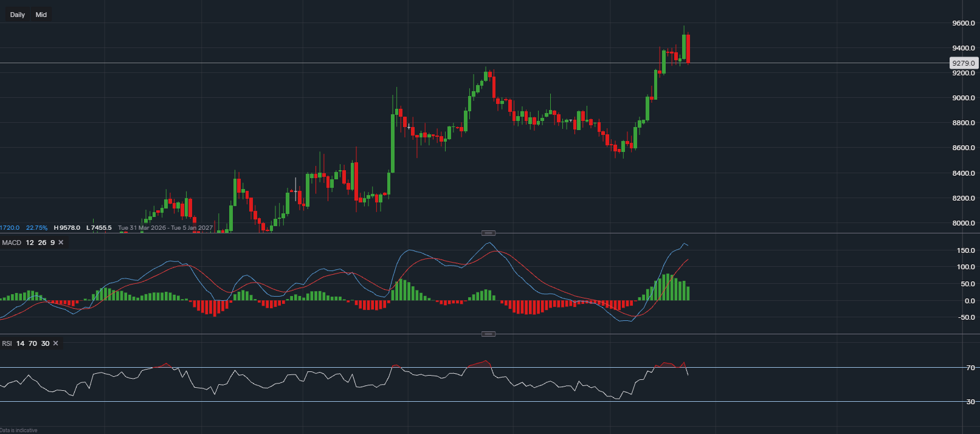Viewport: 980px width, 434px height.
Task: Edit the MACD fast period value 12
Action: (30, 243)
